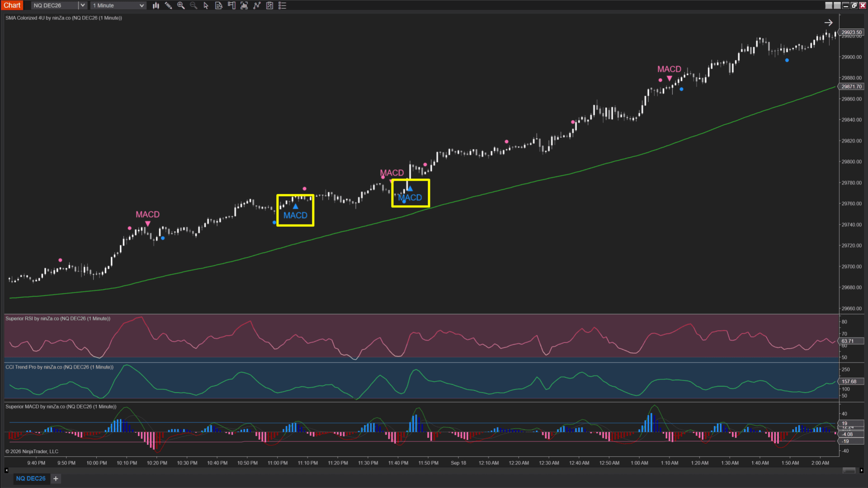Click the 29923.50 current price marker
Image resolution: width=868 pixels, height=488 pixels.
click(x=852, y=33)
